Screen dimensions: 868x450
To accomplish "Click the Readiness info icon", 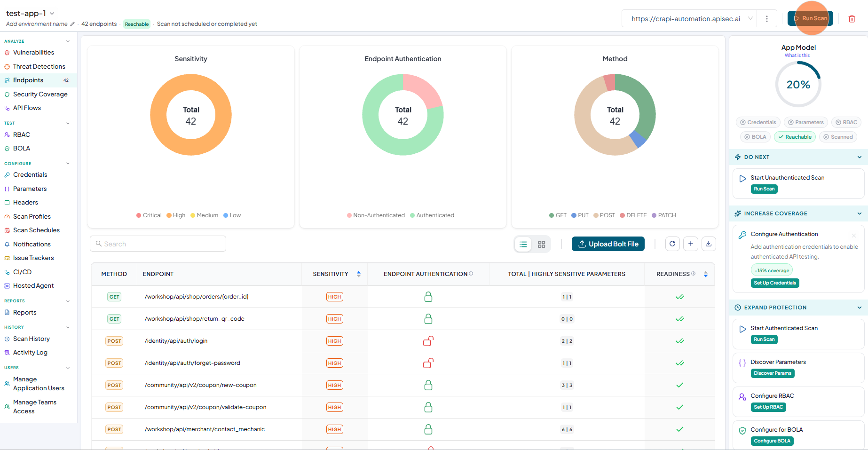I will (x=694, y=274).
